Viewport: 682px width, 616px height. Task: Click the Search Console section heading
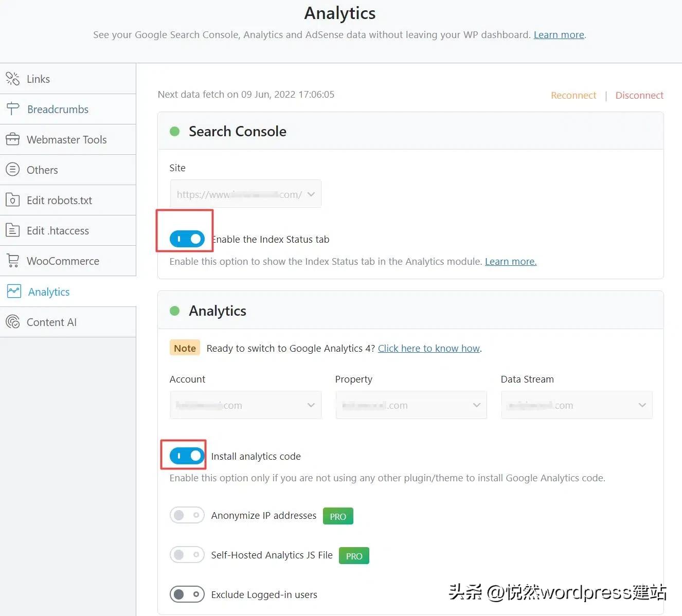(x=238, y=131)
